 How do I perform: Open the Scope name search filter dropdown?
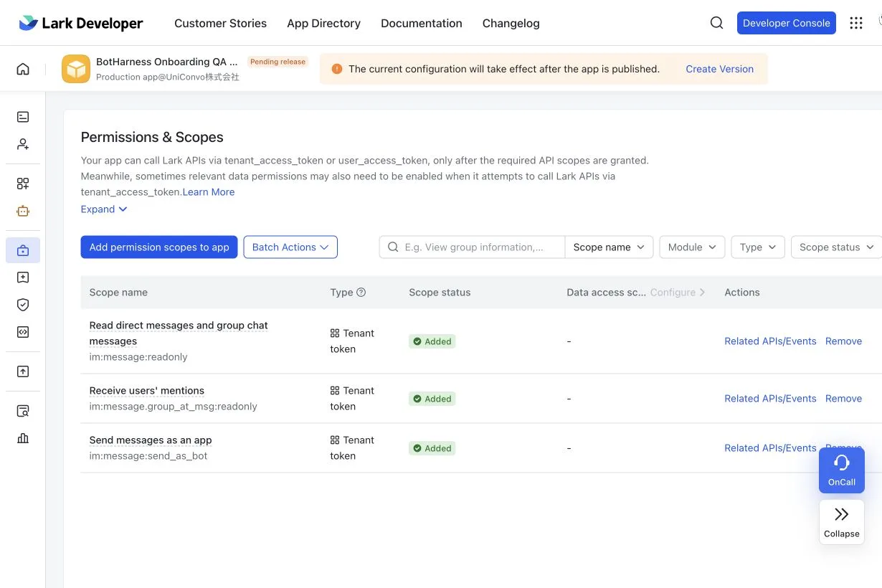[610, 247]
